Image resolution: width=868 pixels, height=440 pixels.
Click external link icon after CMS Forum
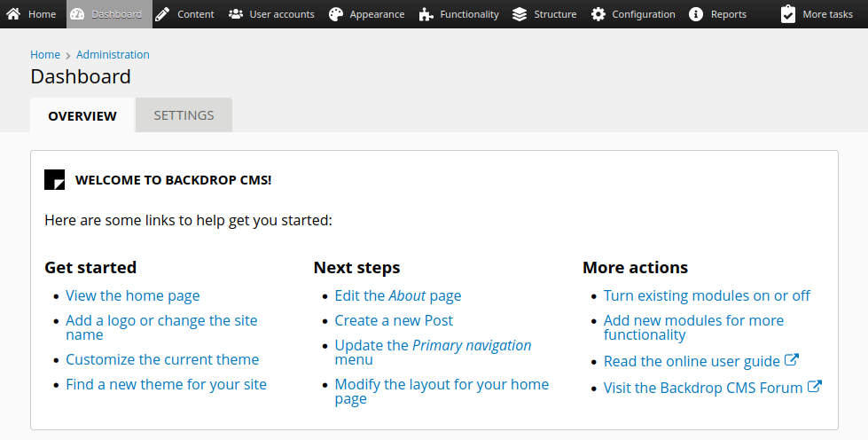(814, 386)
